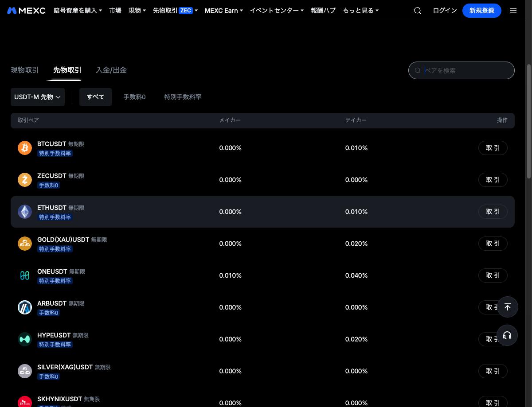Click the page vertical scrollbar
Viewport: 532px width, 407px height.
pyautogui.click(x=528, y=122)
